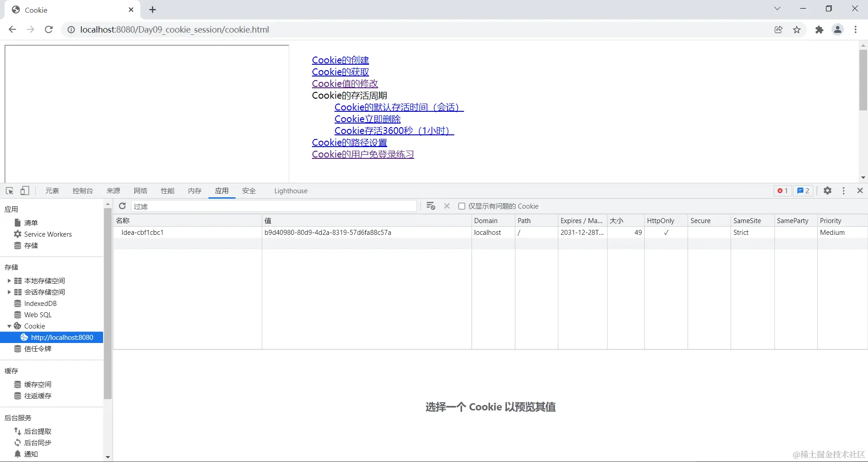
Task: Delete selected cookie with X icon
Action: (447, 206)
